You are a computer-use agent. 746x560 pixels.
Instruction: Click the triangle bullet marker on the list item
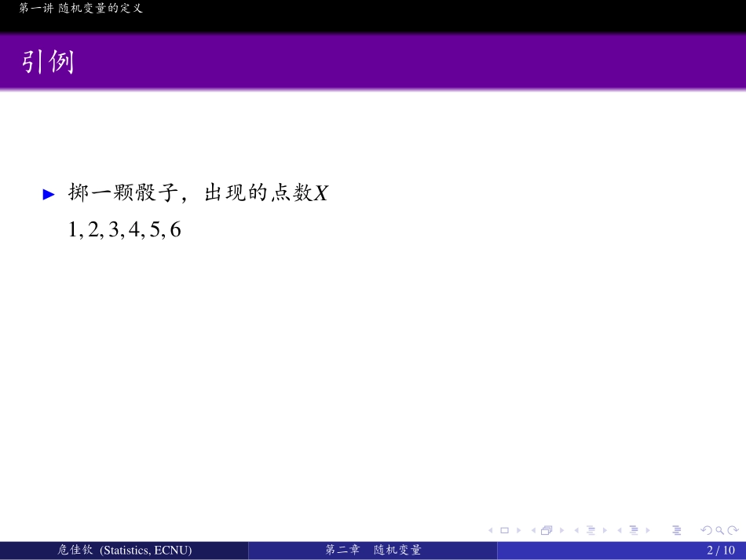[x=46, y=193]
